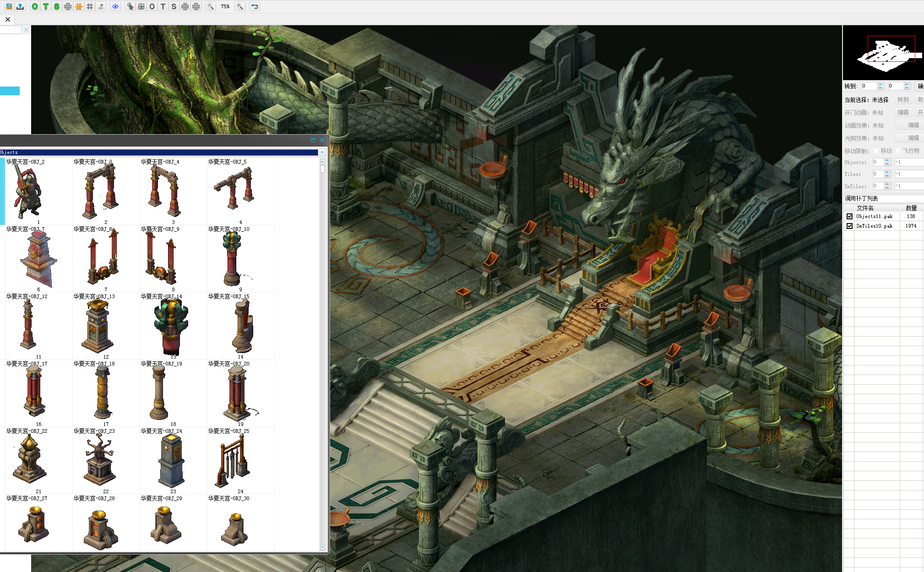Screen dimensions: 924x572
Task: Select gray T tile edit tool
Action: click(163, 6)
